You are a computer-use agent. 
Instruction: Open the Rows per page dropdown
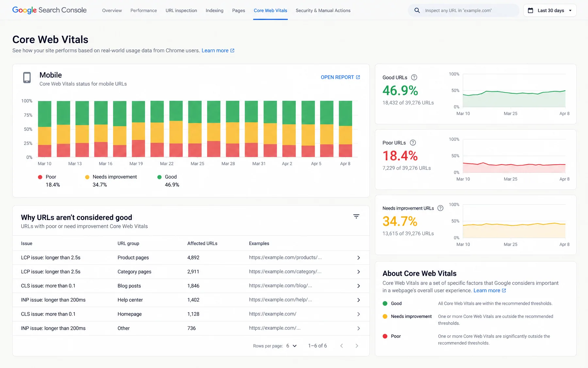pyautogui.click(x=291, y=346)
